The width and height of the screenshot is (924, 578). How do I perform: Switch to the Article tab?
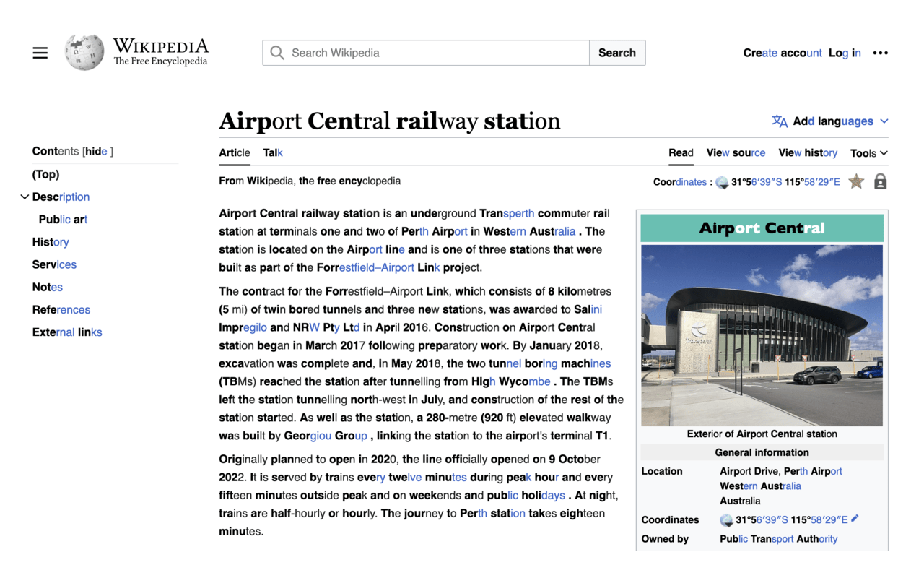[235, 152]
